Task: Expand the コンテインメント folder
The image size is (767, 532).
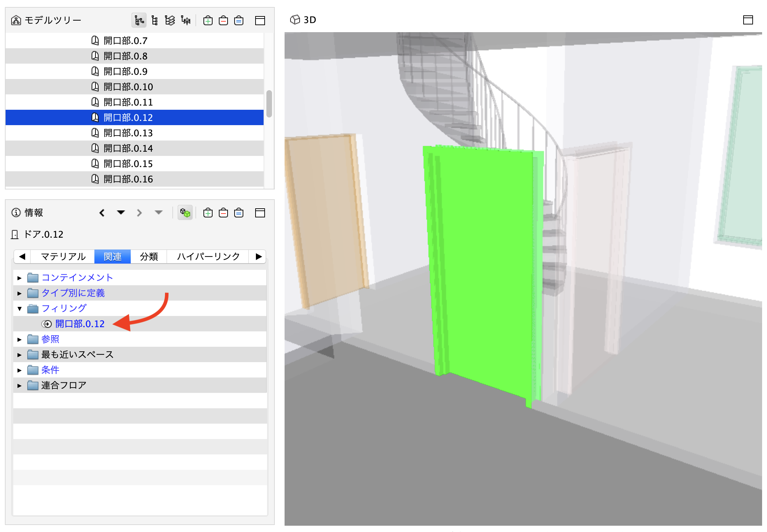Action: click(20, 278)
